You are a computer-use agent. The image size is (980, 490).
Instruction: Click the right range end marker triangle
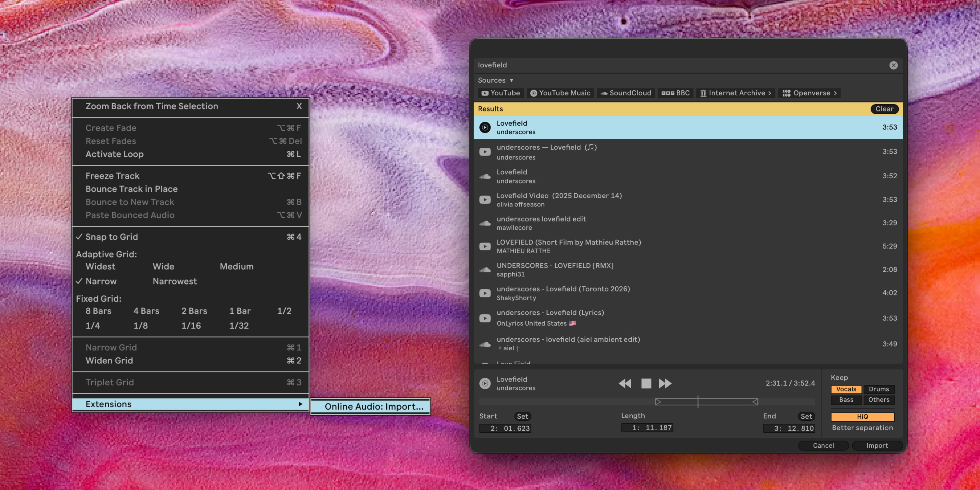[755, 402]
